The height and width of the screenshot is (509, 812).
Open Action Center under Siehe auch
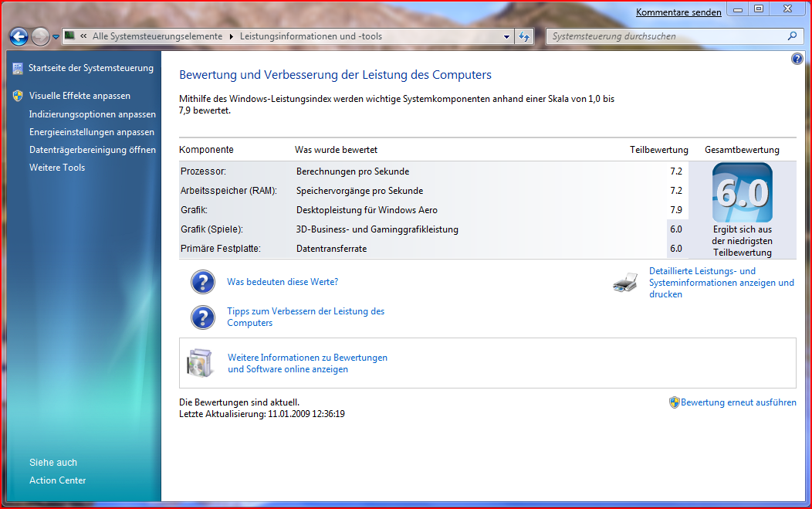57,480
